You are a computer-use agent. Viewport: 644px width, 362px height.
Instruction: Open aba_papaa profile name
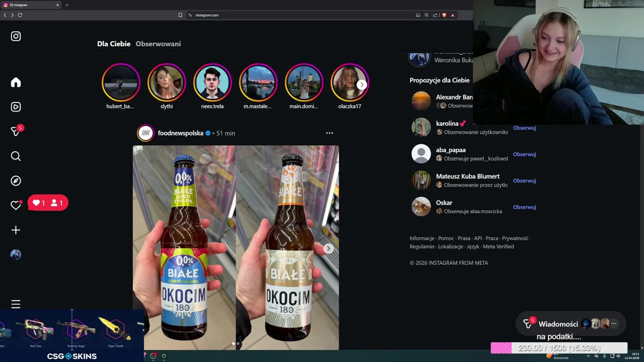pyautogui.click(x=451, y=150)
